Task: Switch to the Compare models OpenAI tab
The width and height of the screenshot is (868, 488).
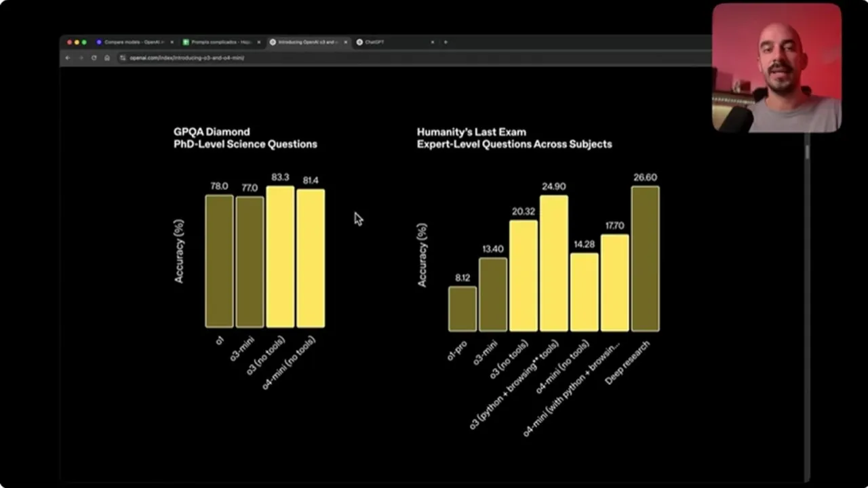Action: [134, 42]
